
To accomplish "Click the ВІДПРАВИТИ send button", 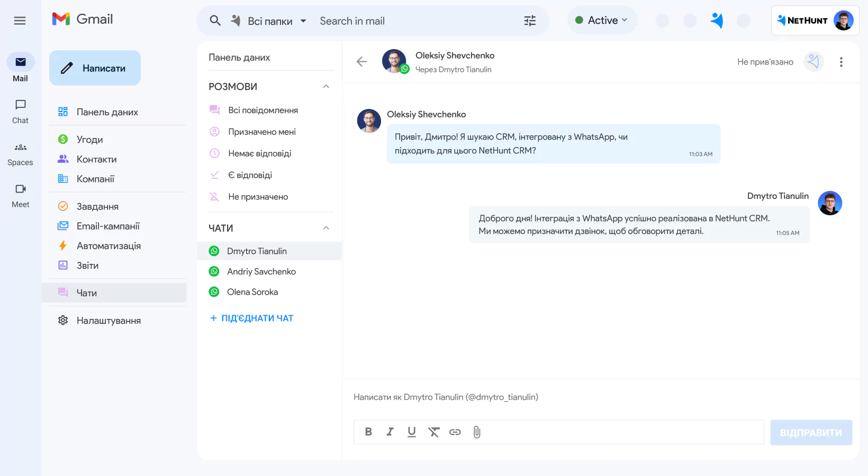I will 811,433.
